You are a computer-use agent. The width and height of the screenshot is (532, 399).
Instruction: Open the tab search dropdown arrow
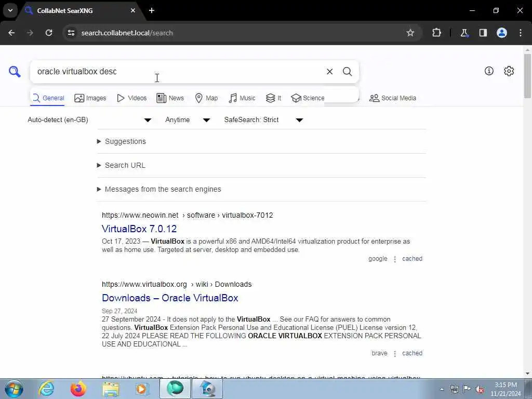(x=10, y=10)
